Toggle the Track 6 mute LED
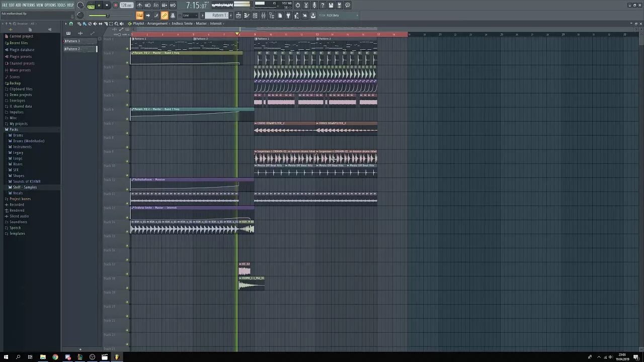 coord(127,119)
